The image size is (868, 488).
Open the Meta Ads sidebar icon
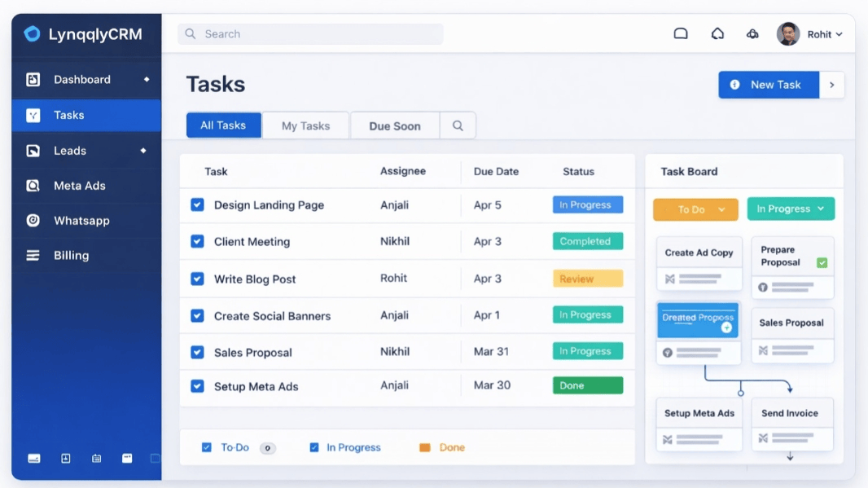33,186
